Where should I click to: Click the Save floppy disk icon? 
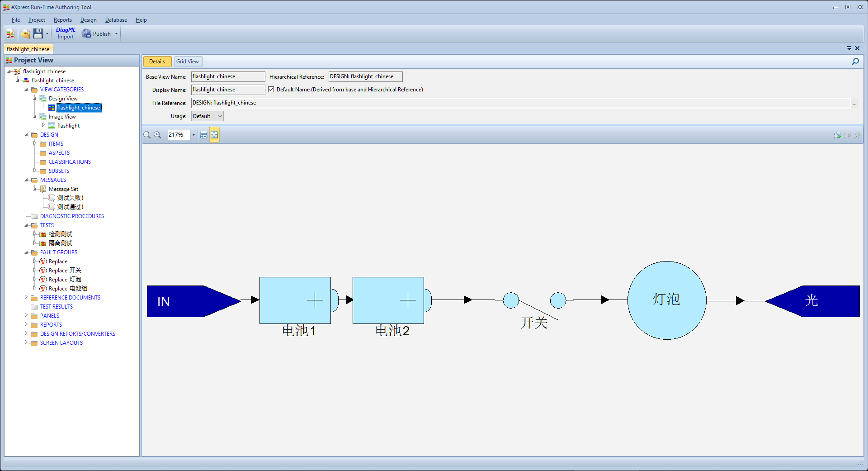tap(38, 34)
